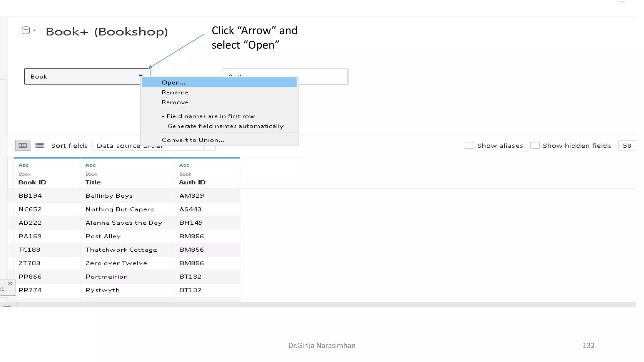The image size is (644, 362).
Task: Select Generate field names automatically option
Action: tap(225, 126)
